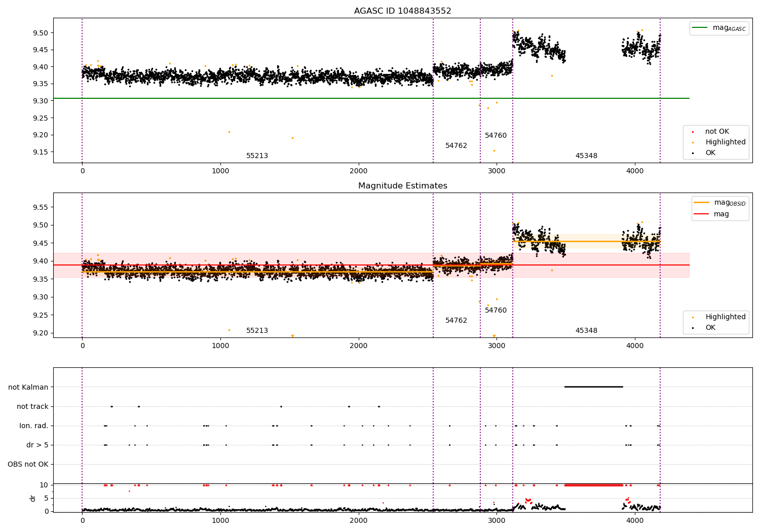Click the 54762 label in the AGASC ID plot
760x532 pixels.
pyautogui.click(x=456, y=146)
